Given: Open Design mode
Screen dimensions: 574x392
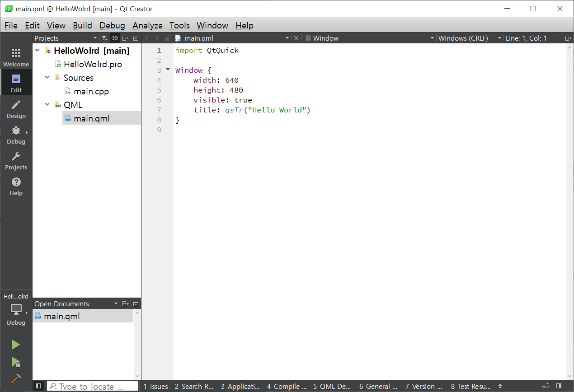Looking at the screenshot, I should 16,109.
